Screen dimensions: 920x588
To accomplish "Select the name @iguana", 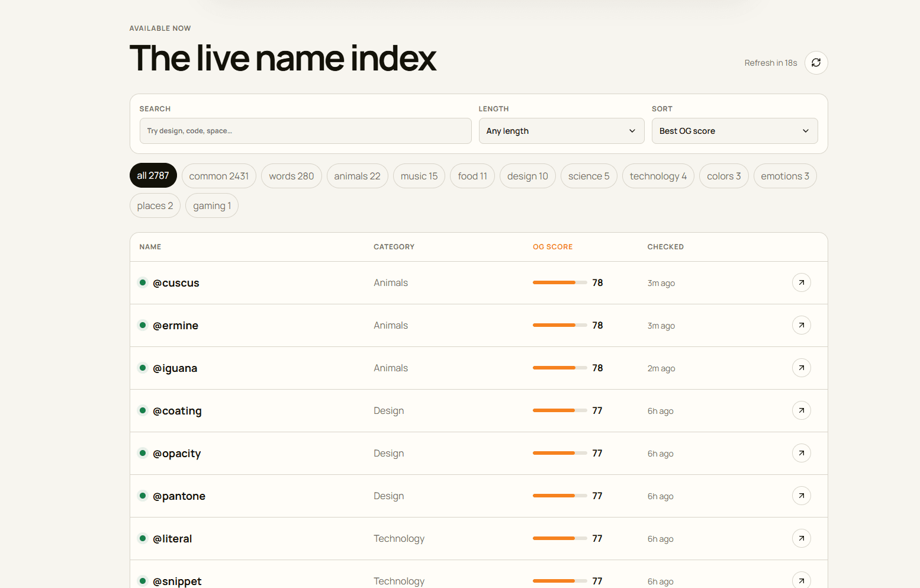I will 175,368.
